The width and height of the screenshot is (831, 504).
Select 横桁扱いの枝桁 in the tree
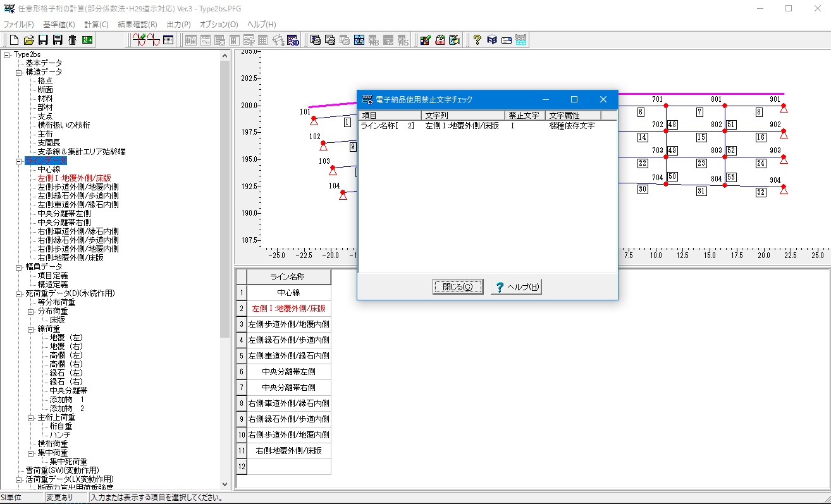click(63, 125)
